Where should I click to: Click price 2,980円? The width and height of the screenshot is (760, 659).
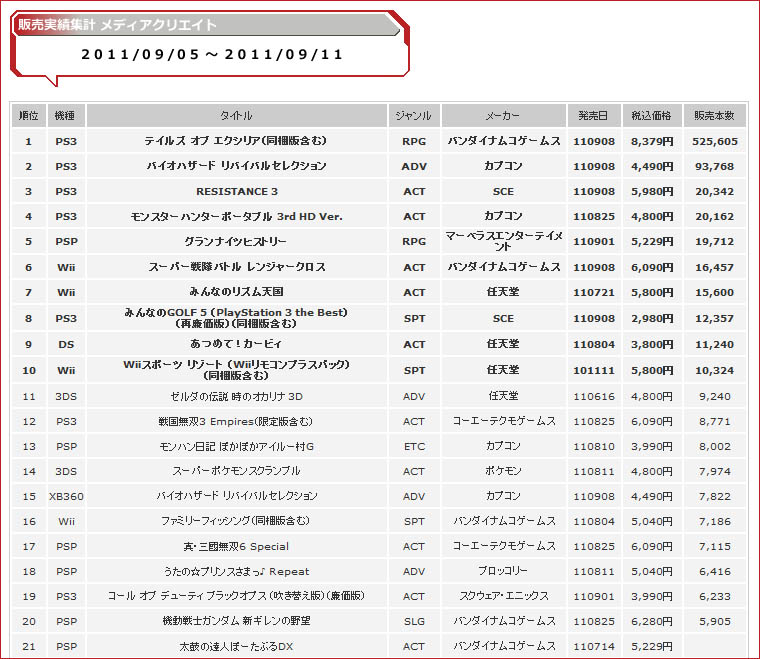click(x=652, y=319)
